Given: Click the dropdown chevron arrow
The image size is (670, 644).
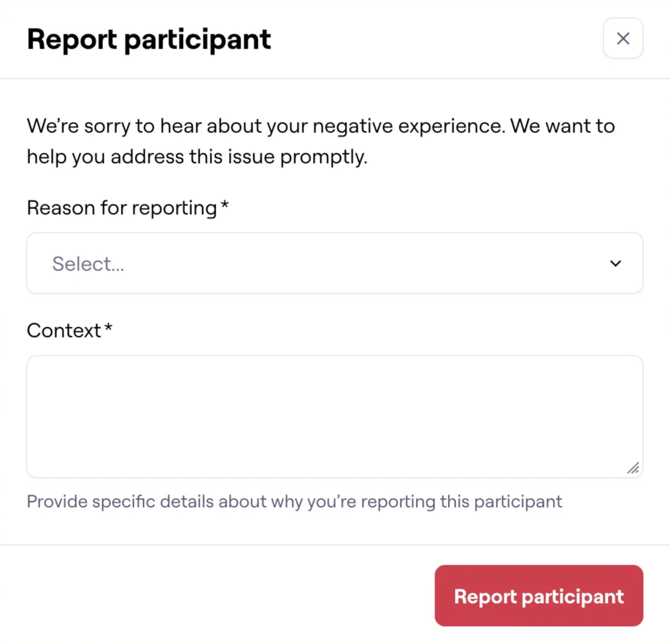Looking at the screenshot, I should coord(616,263).
